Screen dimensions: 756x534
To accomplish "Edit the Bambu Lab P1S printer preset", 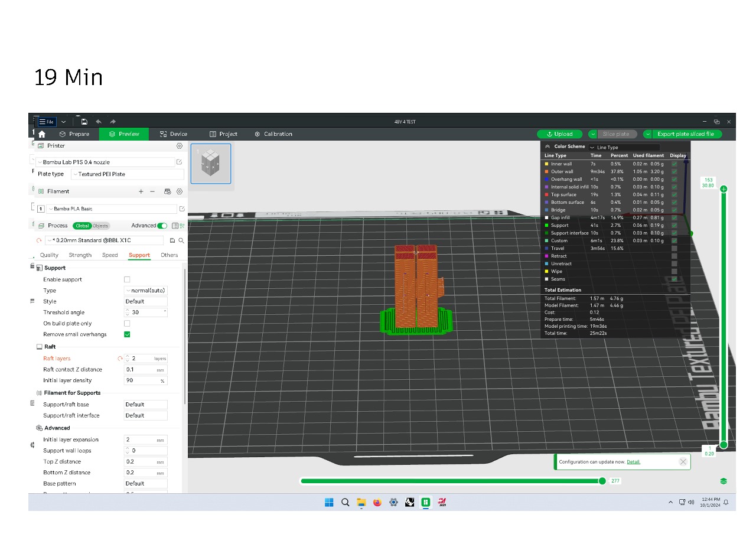I will click(180, 162).
